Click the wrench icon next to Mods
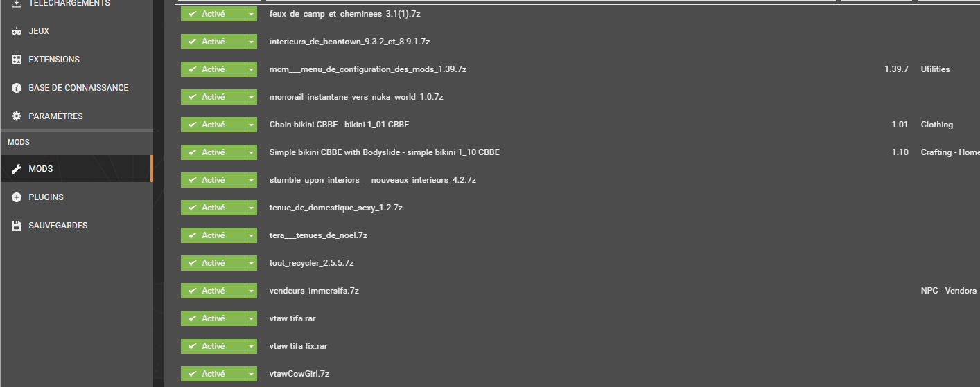The width and height of the screenshot is (980, 387). pos(17,169)
